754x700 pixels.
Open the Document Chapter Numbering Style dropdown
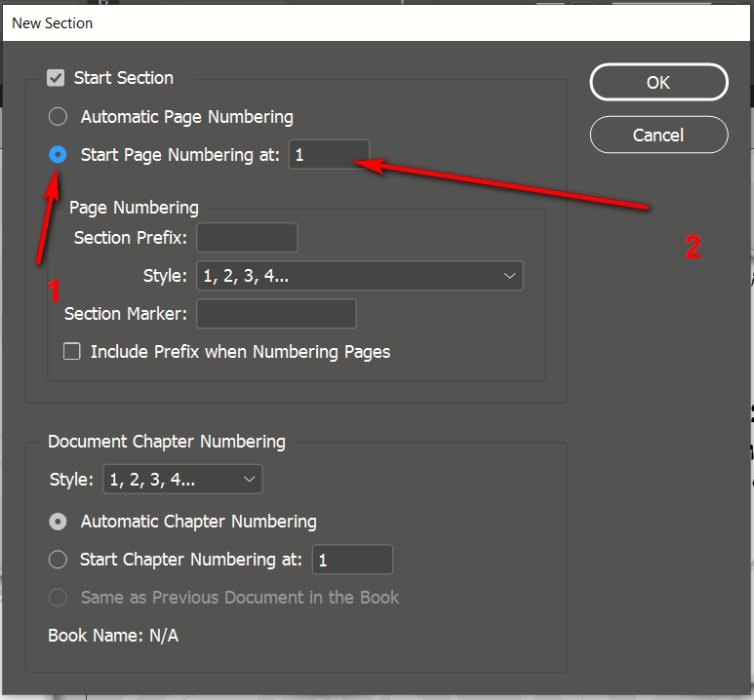coord(182,480)
